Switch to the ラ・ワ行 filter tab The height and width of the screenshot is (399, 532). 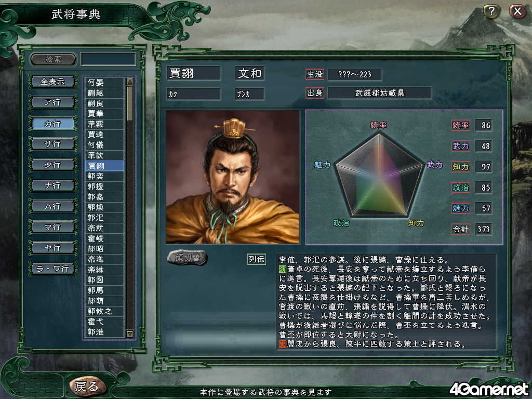52,269
